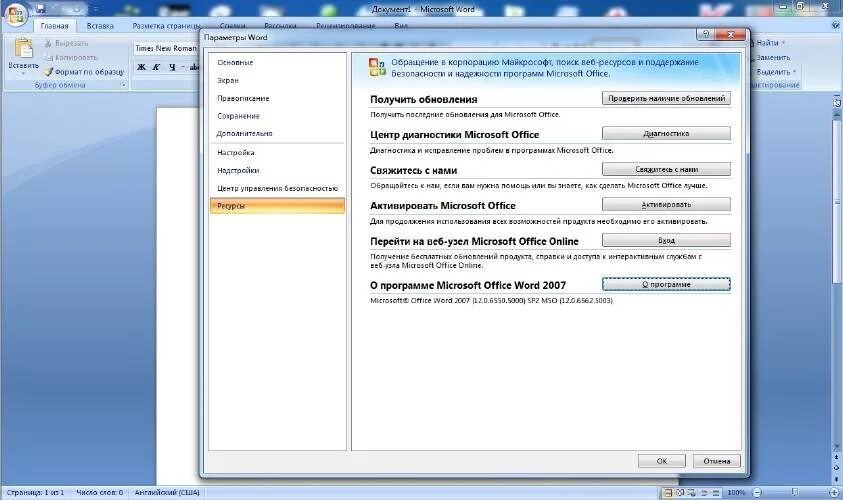Image resolution: width=843 pixels, height=500 pixels.
Task: Click Проверить наличие обновлений button
Action: 666,98
